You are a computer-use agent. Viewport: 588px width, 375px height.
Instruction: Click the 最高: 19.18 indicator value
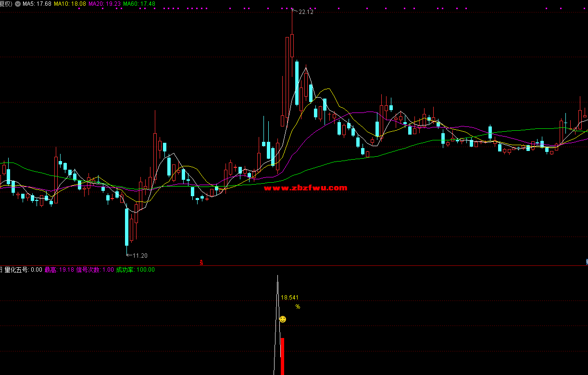[59, 270]
